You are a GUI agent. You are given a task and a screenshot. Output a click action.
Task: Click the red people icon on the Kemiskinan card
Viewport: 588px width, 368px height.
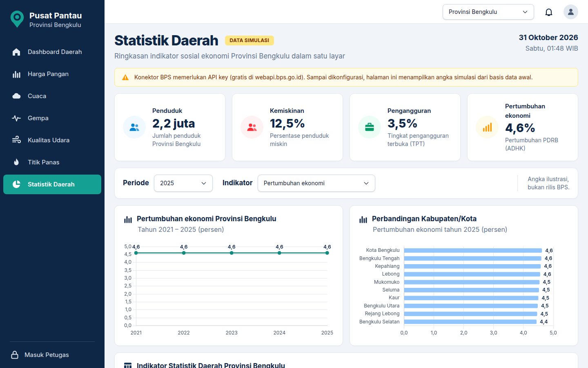click(x=252, y=127)
